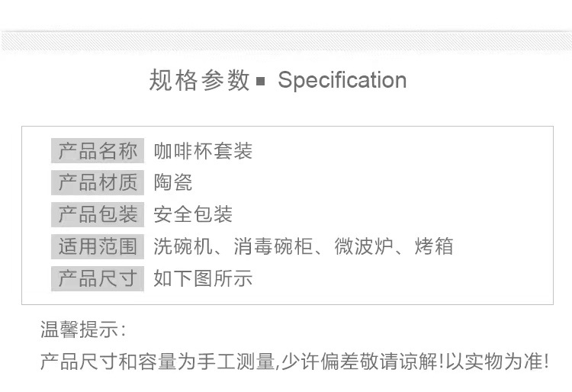Image resolution: width=572 pixels, height=392 pixels.
Task: Click the 安全包装 packaging value
Action: click(x=193, y=214)
